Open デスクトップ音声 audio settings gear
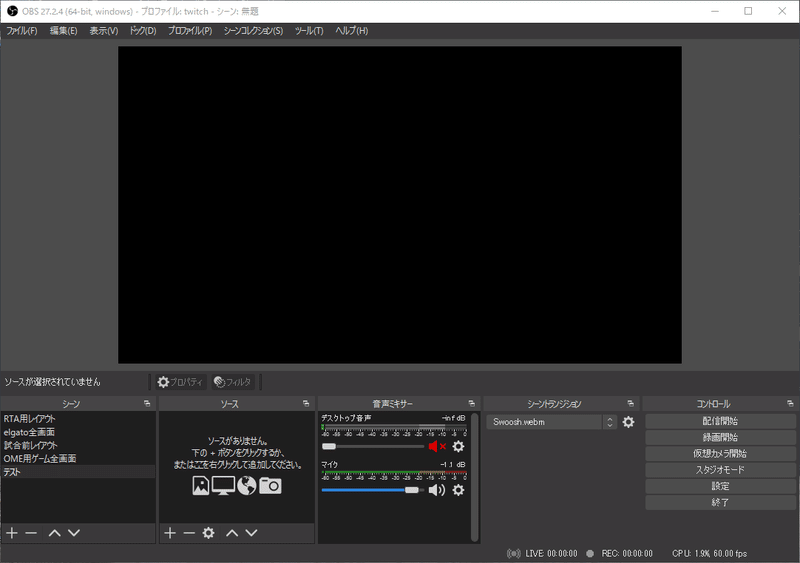Screen dimensions: 800x563 pyautogui.click(x=458, y=446)
